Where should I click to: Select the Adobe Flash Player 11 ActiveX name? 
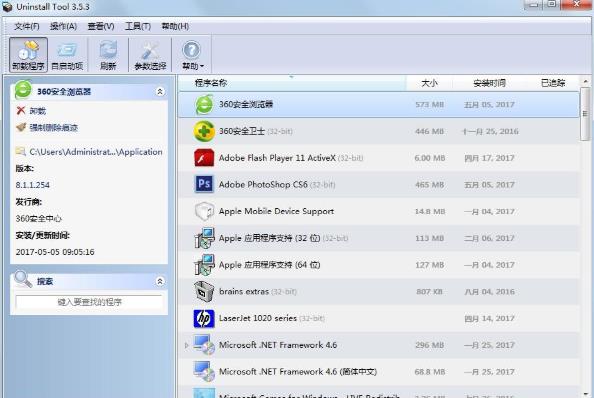277,158
